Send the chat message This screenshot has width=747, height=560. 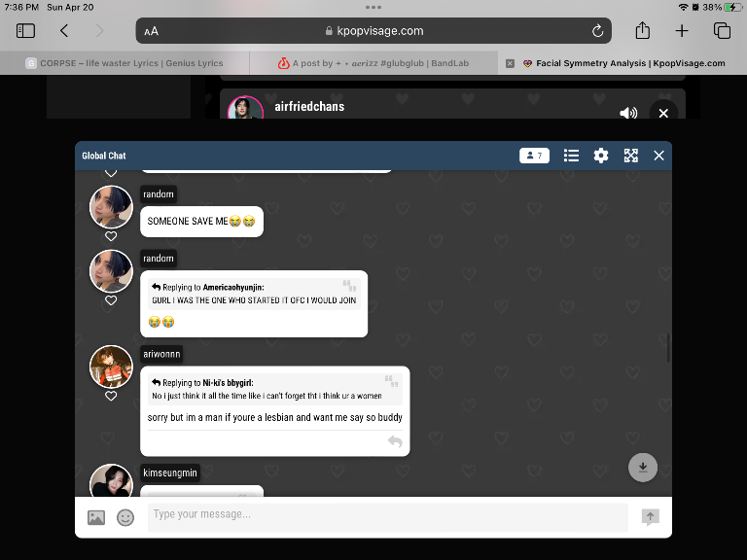(x=651, y=517)
